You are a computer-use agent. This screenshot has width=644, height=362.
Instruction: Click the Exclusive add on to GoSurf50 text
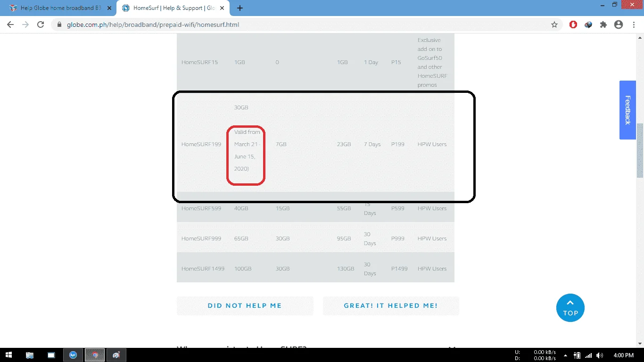click(x=432, y=62)
